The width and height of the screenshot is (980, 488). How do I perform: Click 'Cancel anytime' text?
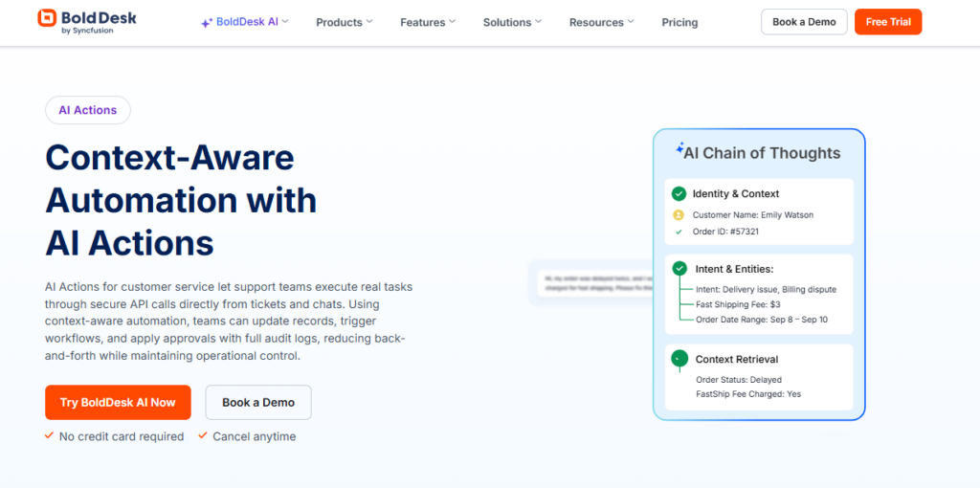coord(255,436)
